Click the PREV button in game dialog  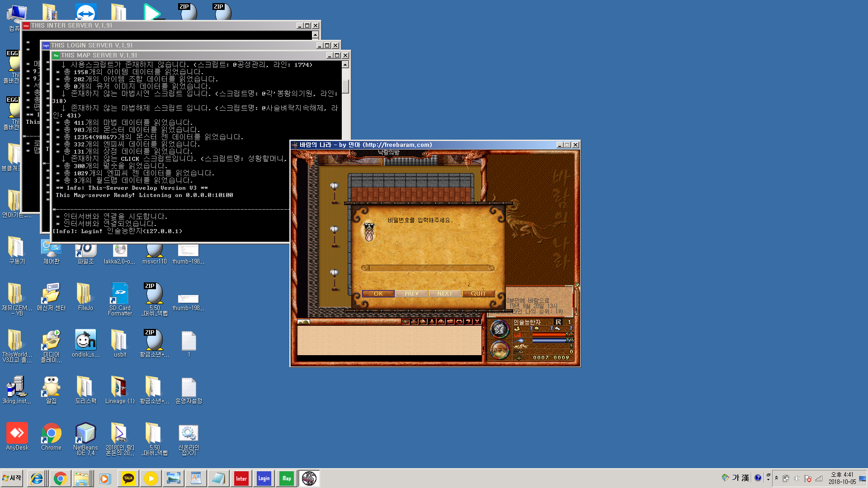pos(411,293)
